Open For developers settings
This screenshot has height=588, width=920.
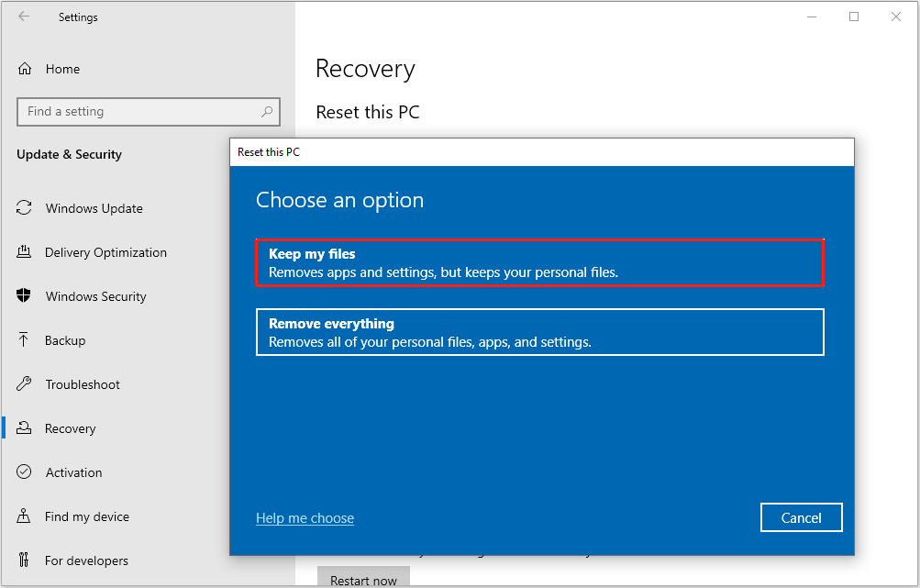click(x=86, y=560)
